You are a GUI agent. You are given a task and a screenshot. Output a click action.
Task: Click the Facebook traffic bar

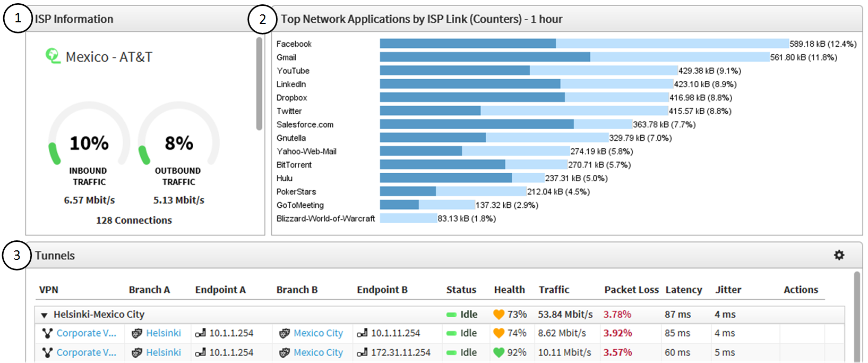pyautogui.click(x=585, y=44)
